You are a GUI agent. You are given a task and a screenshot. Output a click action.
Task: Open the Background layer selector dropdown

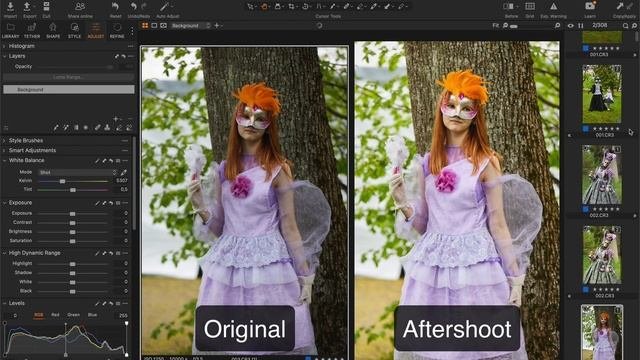click(x=191, y=25)
